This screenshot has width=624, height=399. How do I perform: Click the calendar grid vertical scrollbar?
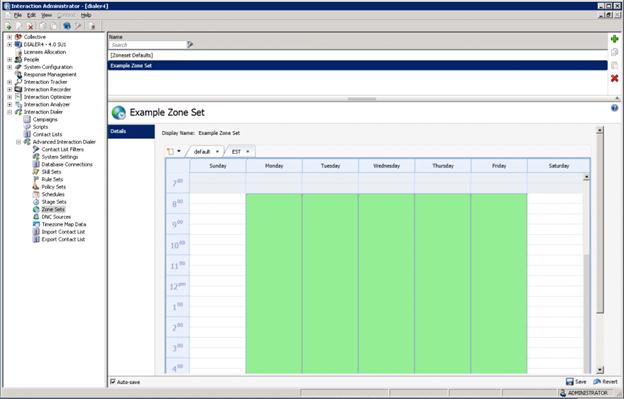(586, 274)
